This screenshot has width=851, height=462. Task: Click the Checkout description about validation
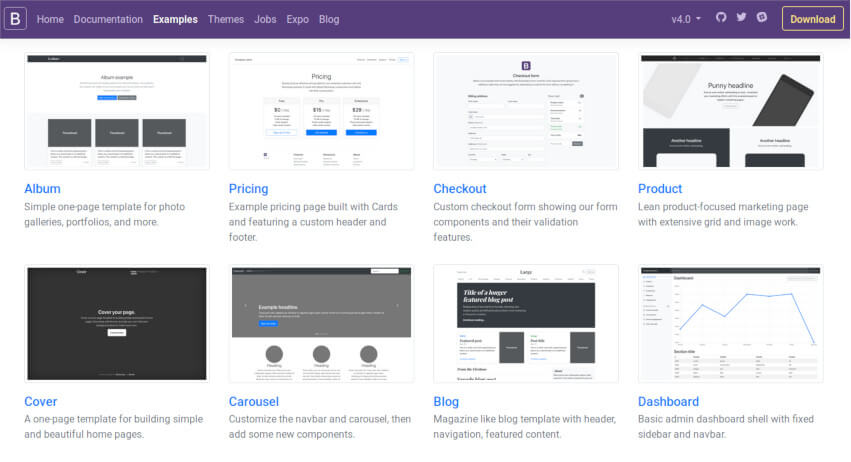point(525,222)
